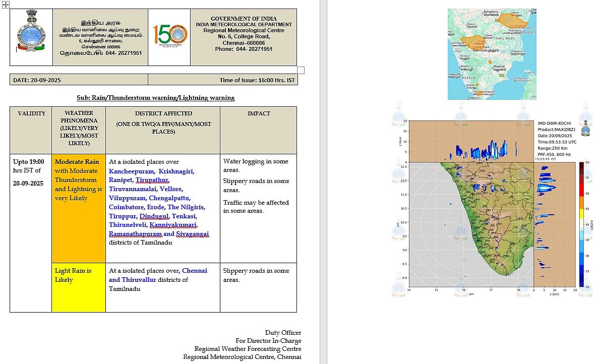Click the Tamil 'தொலைபேசி: 044- 28271951' line
596x364 pixels.
100,53
